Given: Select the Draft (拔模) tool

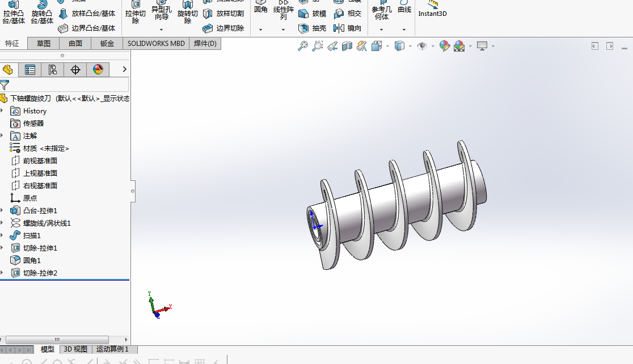Looking at the screenshot, I should (312, 14).
